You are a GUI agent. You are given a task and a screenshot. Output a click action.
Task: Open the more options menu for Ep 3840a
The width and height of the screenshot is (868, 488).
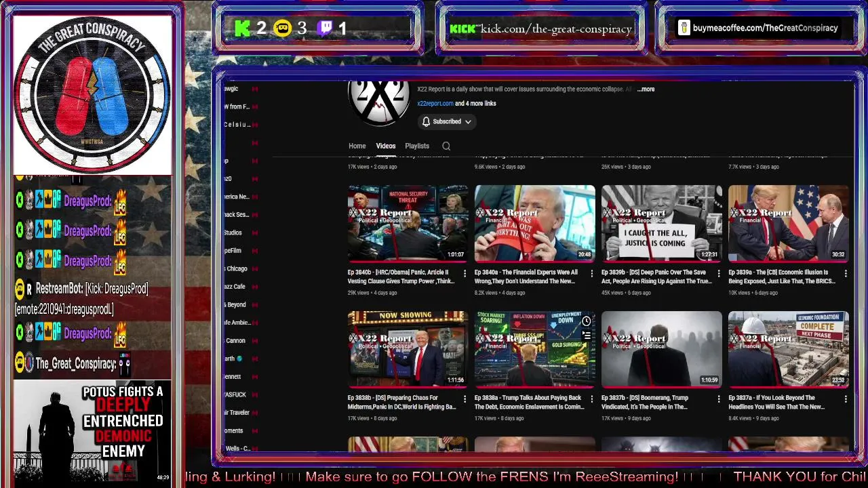pyautogui.click(x=591, y=273)
